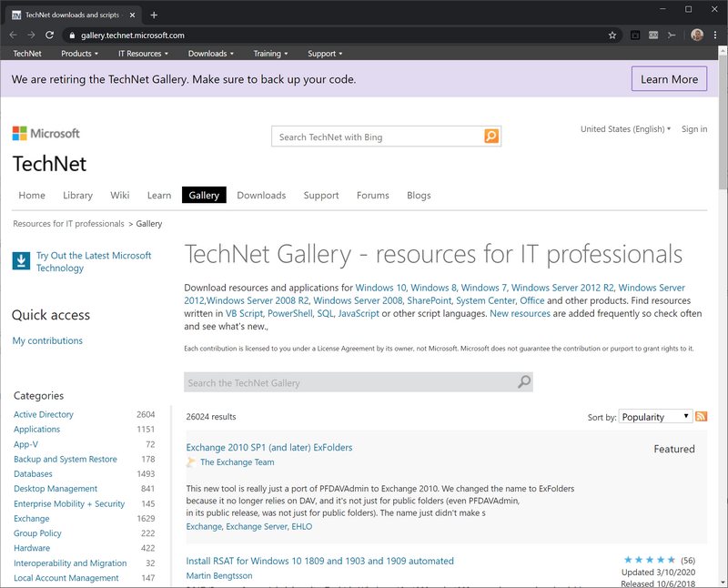Go to the Forums navigation tab

372,195
